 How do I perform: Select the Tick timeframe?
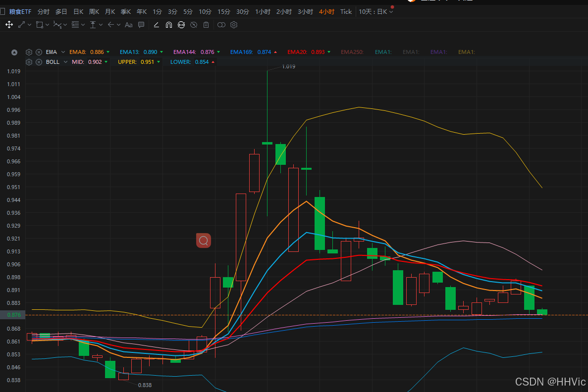[x=346, y=11]
